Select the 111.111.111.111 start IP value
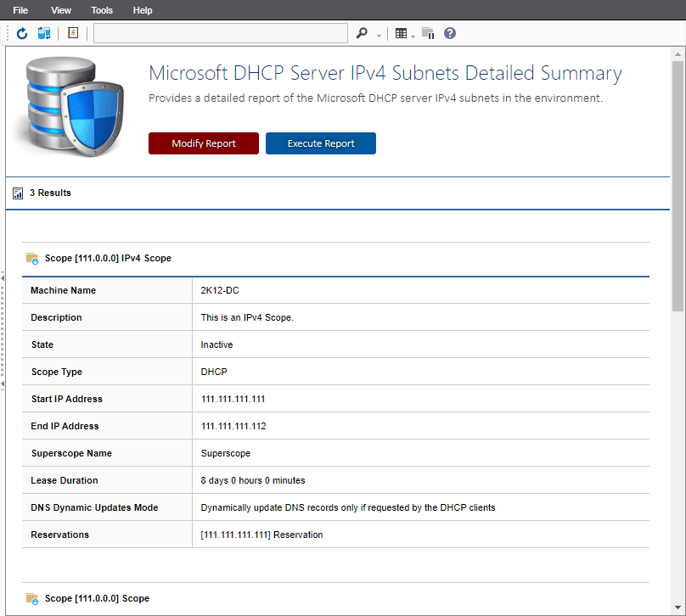The width and height of the screenshot is (686, 616). [233, 399]
